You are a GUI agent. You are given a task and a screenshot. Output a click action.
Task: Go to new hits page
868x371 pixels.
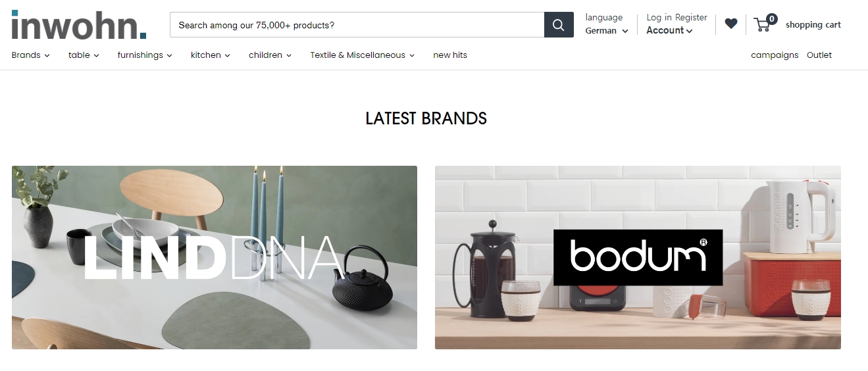pos(450,55)
